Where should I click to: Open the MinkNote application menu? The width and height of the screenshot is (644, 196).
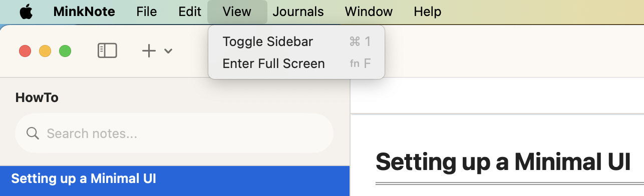click(x=84, y=11)
